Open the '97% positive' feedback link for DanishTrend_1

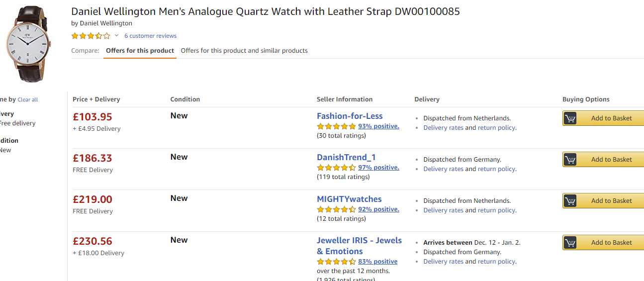[378, 168]
